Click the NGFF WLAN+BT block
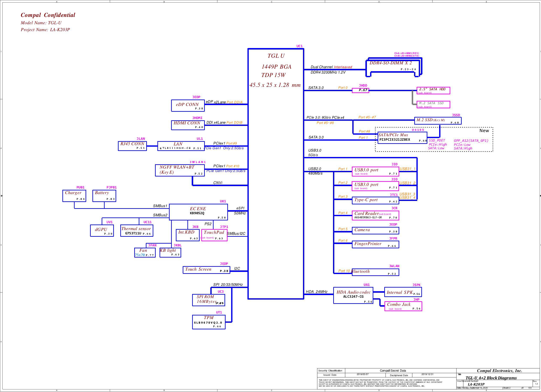The height and width of the screenshot is (392, 541). click(180, 170)
